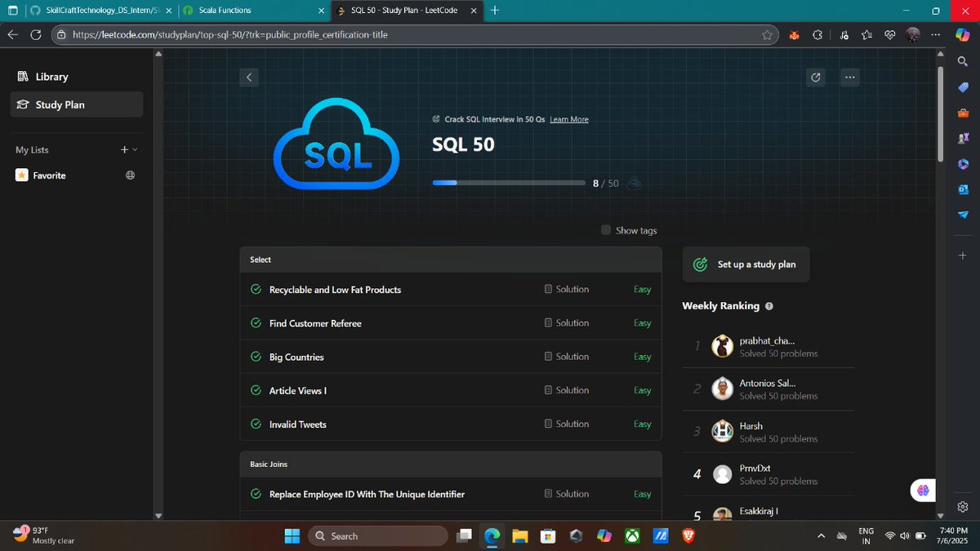Click Harsh's avatar in Weekly Ranking
980x551 pixels.
(722, 431)
